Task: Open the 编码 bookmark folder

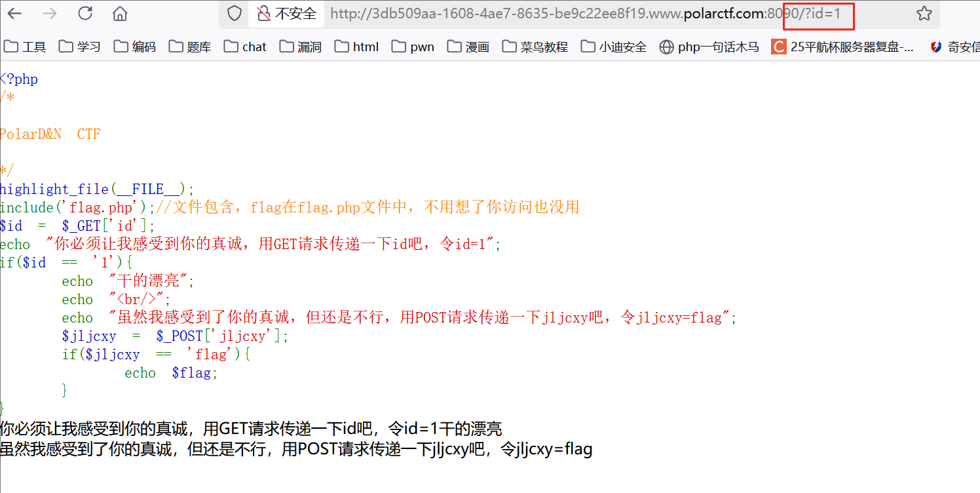Action: click(135, 47)
